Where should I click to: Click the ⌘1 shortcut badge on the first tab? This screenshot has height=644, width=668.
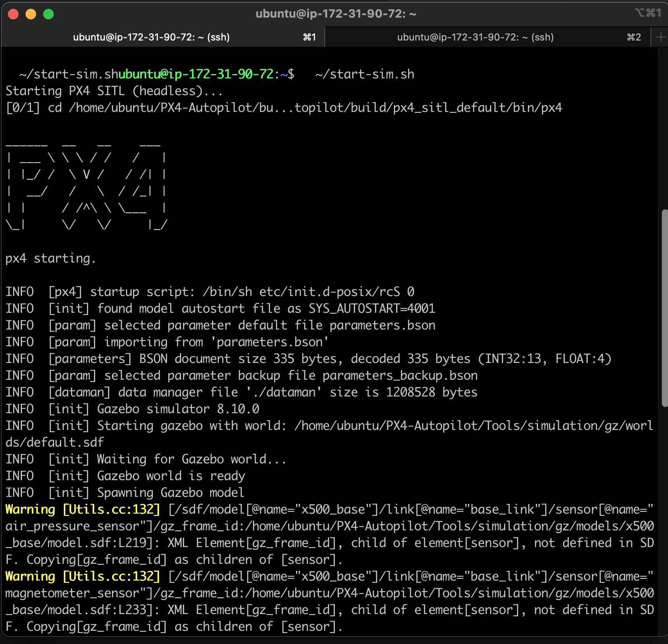click(x=310, y=37)
